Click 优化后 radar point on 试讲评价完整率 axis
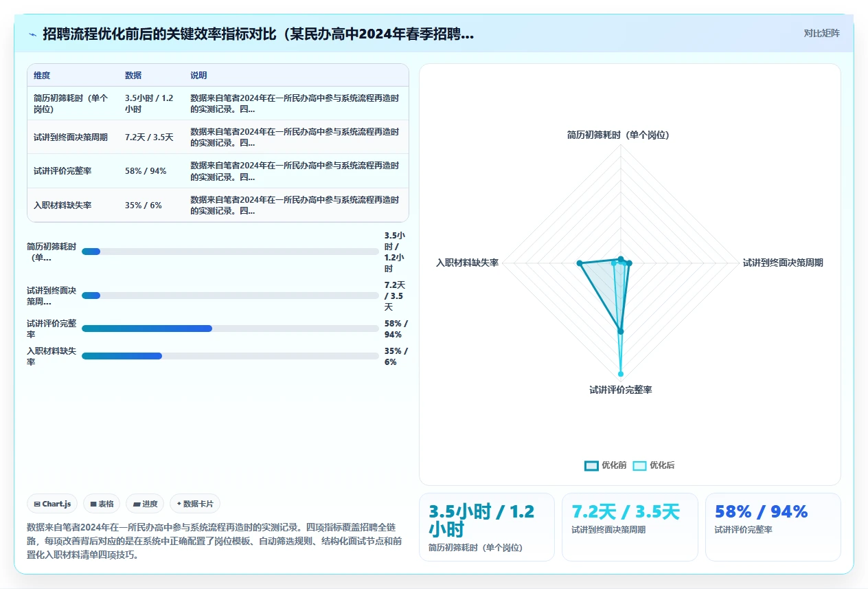This screenshot has height=589, width=868. [x=621, y=375]
